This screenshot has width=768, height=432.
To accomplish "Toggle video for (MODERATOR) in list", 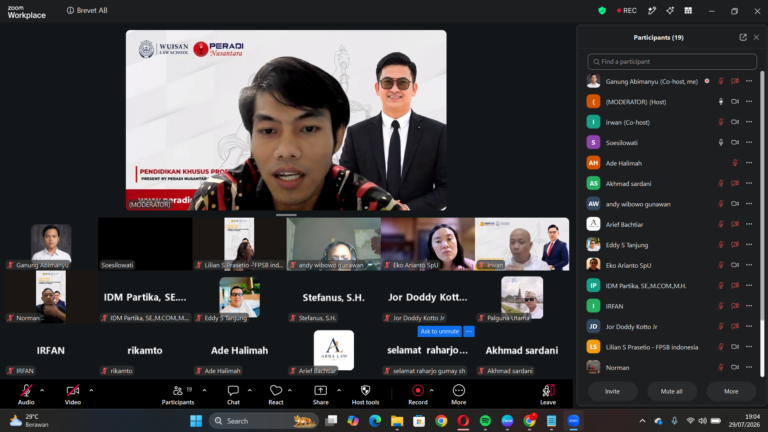I will coord(735,101).
